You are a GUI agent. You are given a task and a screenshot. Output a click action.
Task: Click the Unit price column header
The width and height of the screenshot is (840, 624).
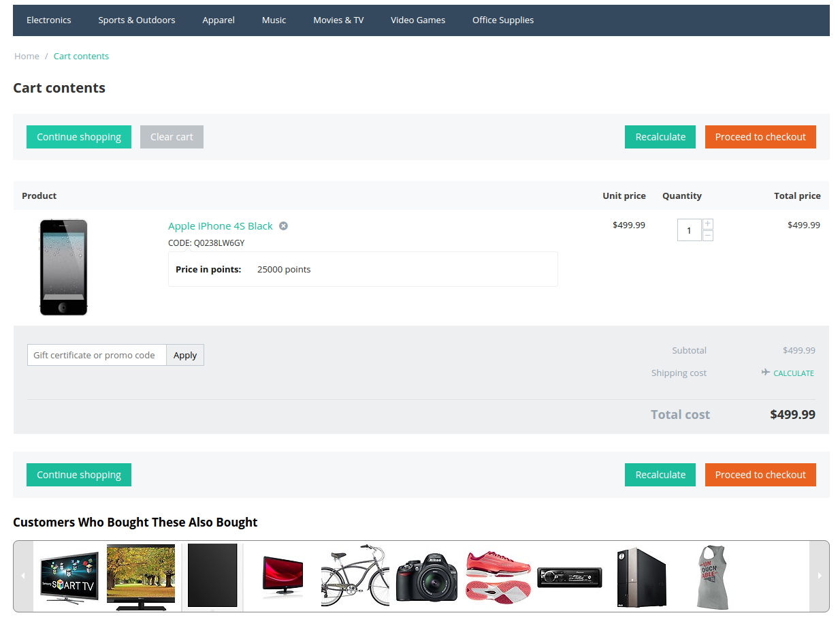click(x=624, y=196)
